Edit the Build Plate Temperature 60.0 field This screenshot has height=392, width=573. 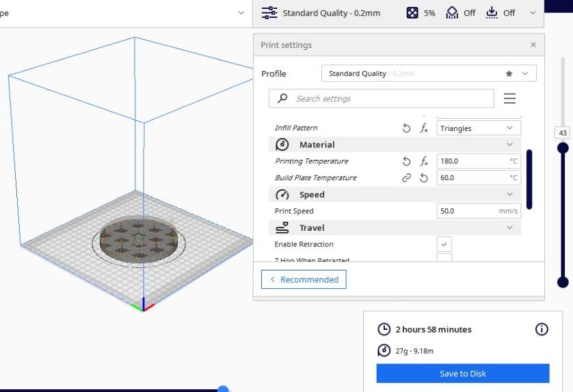[x=479, y=178]
